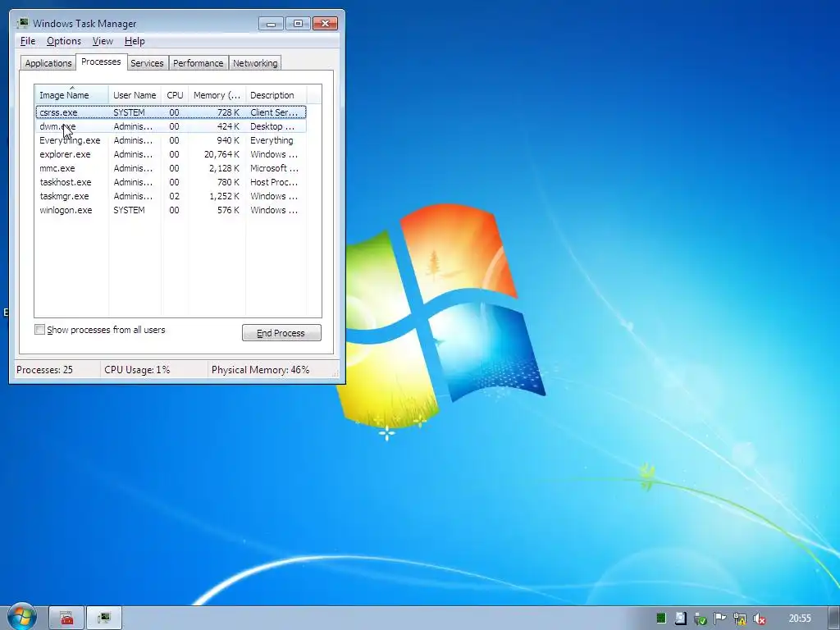840x630 pixels.
Task: Open the Action Center flag icon
Action: (x=719, y=619)
